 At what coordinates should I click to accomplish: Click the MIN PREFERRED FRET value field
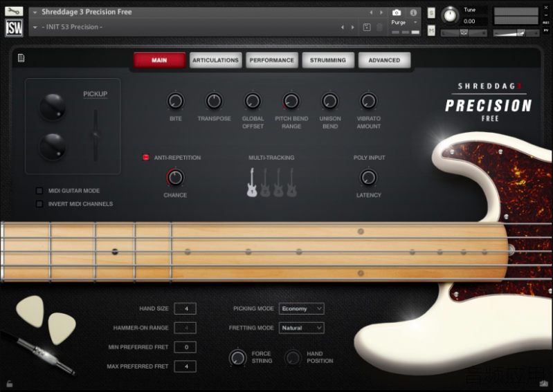[185, 347]
